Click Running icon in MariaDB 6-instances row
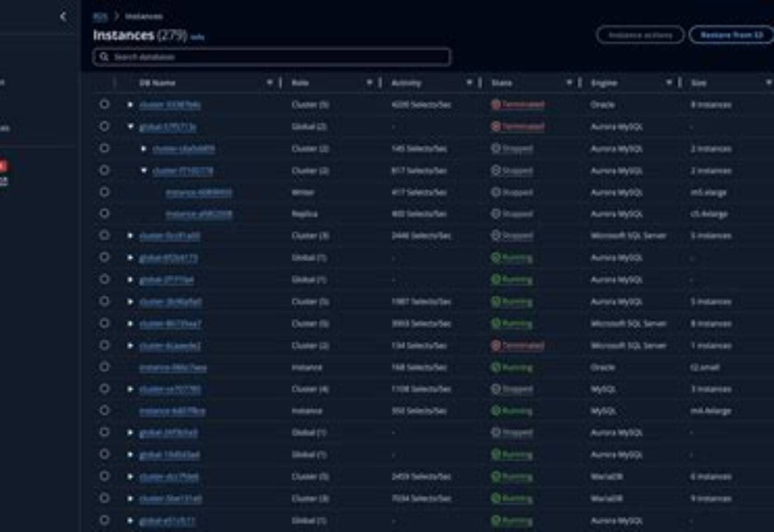774x532 pixels. [496, 476]
